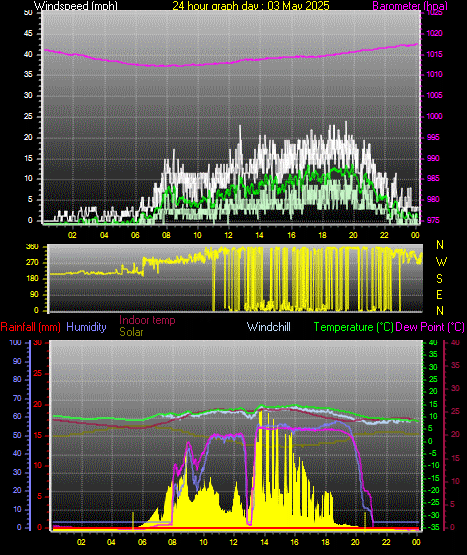
Task: Click the red 25 value on rainfall axis
Action: click(37, 374)
